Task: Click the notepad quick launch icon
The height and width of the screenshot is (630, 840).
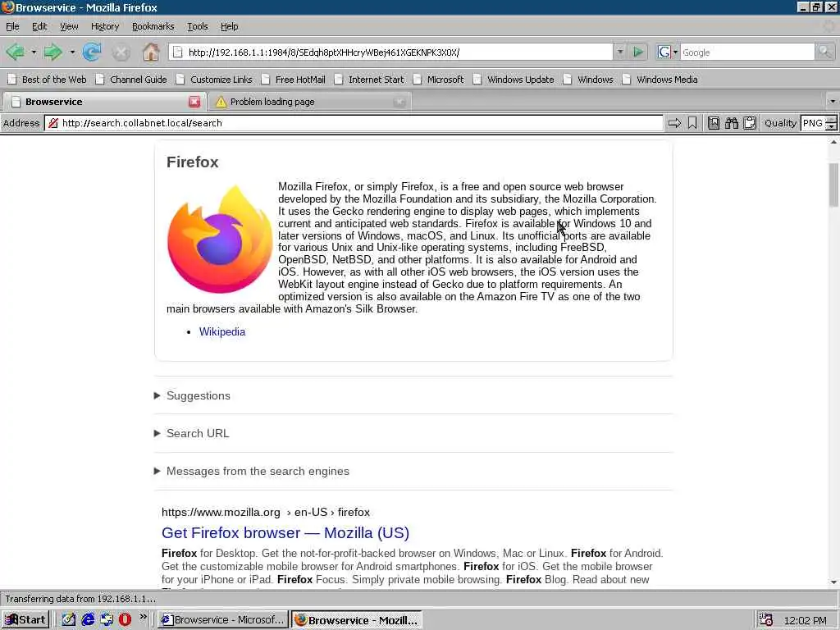Action: 69,620
